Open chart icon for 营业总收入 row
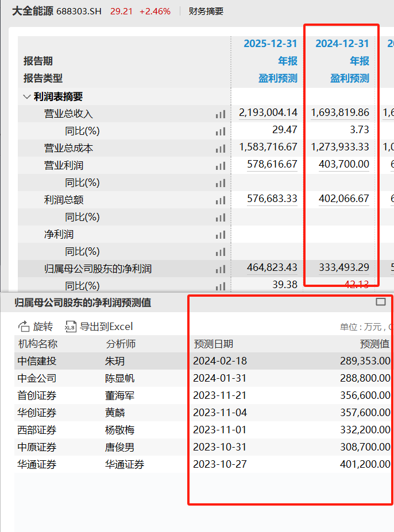This screenshot has height=532, width=394. point(221,114)
